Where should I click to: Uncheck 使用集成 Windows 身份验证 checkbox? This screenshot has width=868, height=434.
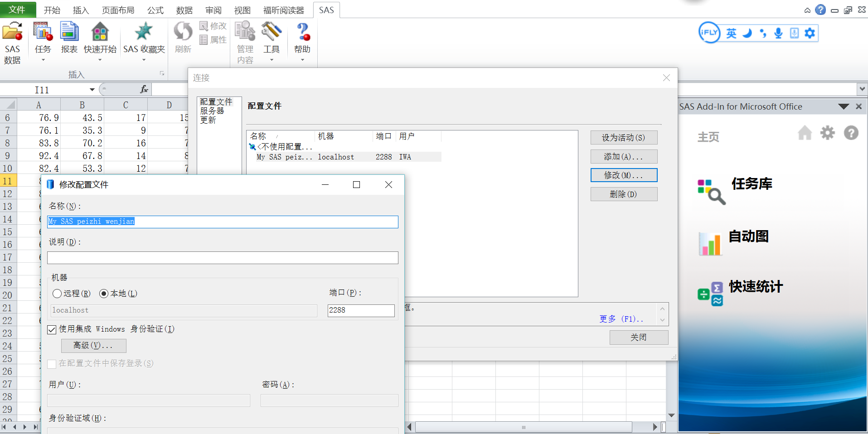52,329
